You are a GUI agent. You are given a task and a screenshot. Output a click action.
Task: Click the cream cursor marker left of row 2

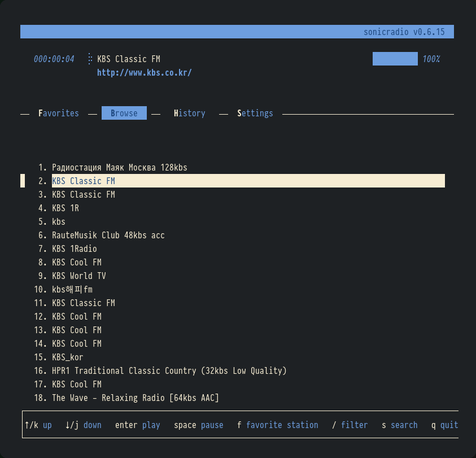click(x=23, y=181)
